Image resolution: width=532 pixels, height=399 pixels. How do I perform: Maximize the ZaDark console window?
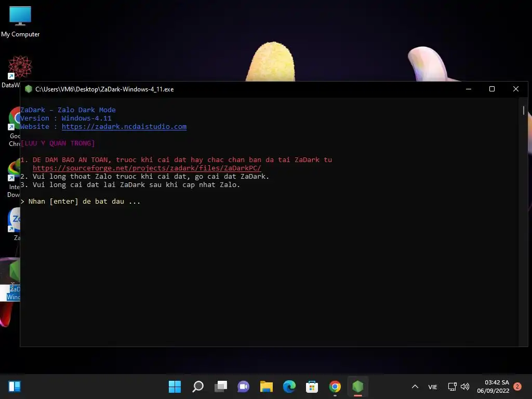(492, 89)
